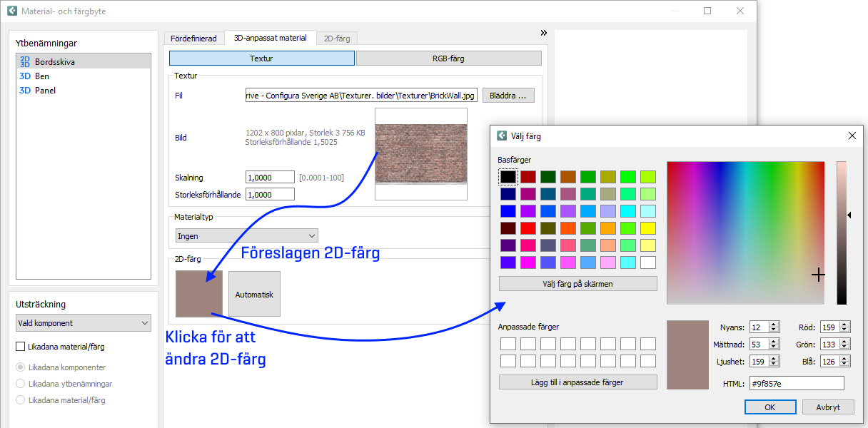Click the BrickWall texture preview thumbnail
Image resolution: width=868 pixels, height=428 pixels.
(x=421, y=153)
